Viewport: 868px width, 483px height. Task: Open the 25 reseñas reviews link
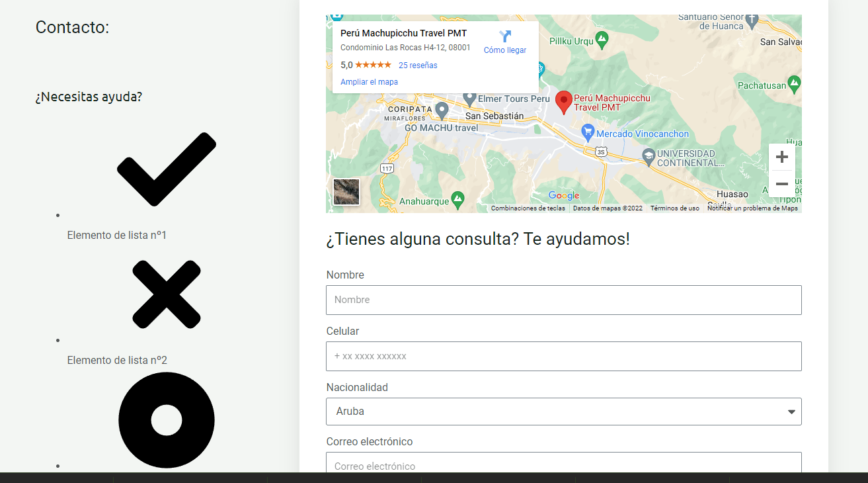(x=418, y=66)
